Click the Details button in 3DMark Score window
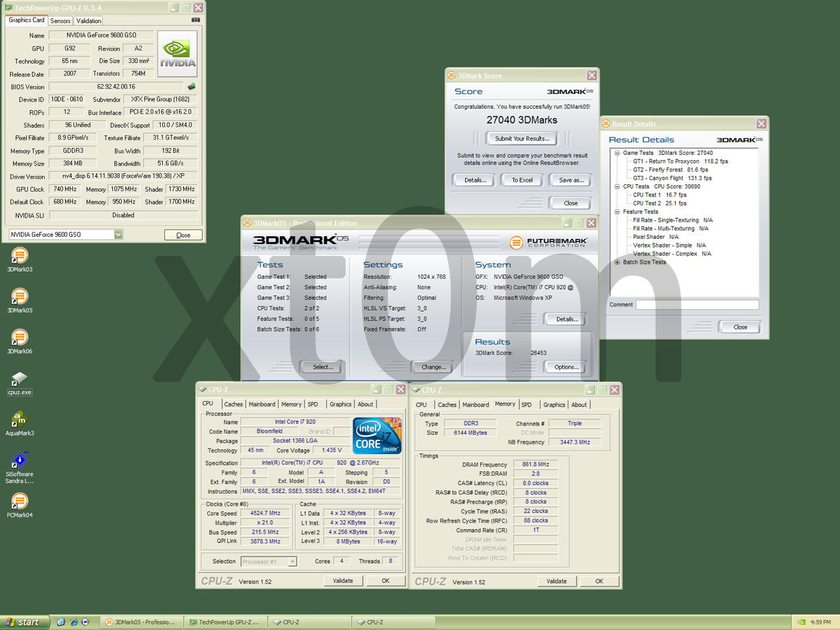840x630 pixels. 476,180
